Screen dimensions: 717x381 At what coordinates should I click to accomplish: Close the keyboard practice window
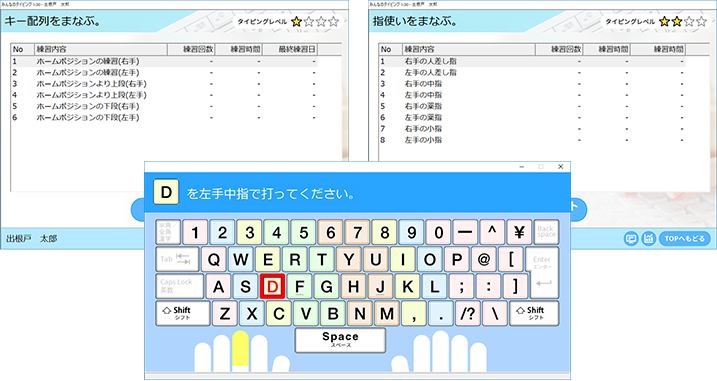pyautogui.click(x=561, y=167)
